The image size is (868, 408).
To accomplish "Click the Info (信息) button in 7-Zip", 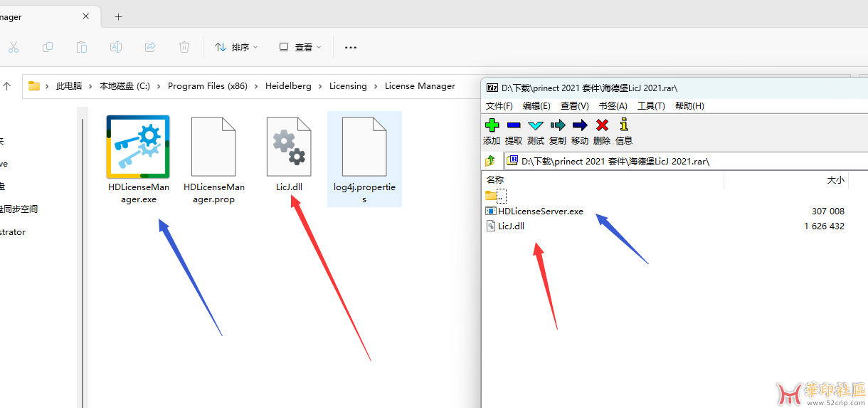I will (x=624, y=131).
